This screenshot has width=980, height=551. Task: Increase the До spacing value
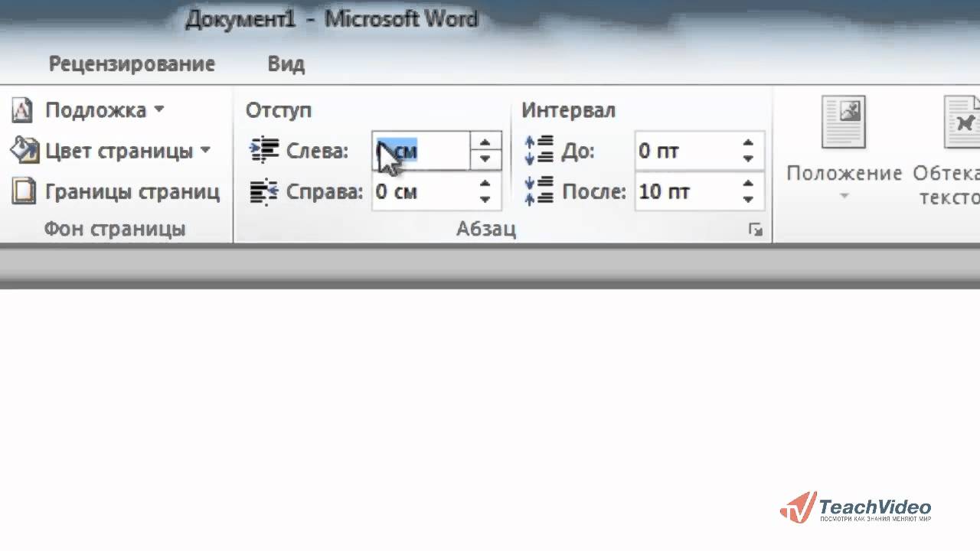748,142
